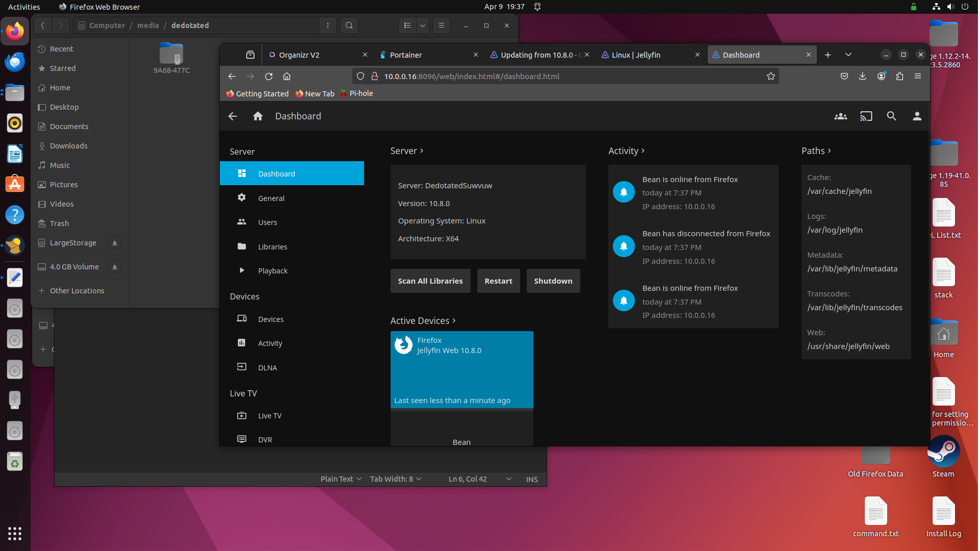Open Firefox downloads arrow icon
The width and height of the screenshot is (980, 551).
[862, 76]
